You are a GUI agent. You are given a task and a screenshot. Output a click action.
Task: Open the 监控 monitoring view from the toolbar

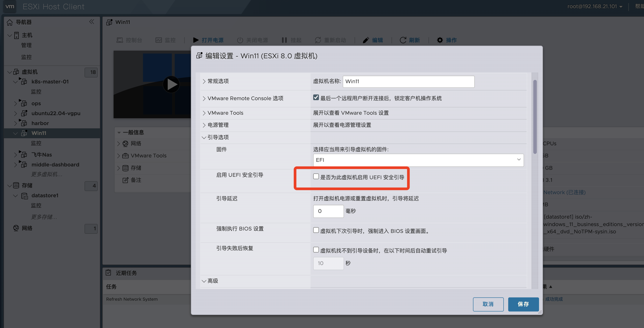point(166,40)
